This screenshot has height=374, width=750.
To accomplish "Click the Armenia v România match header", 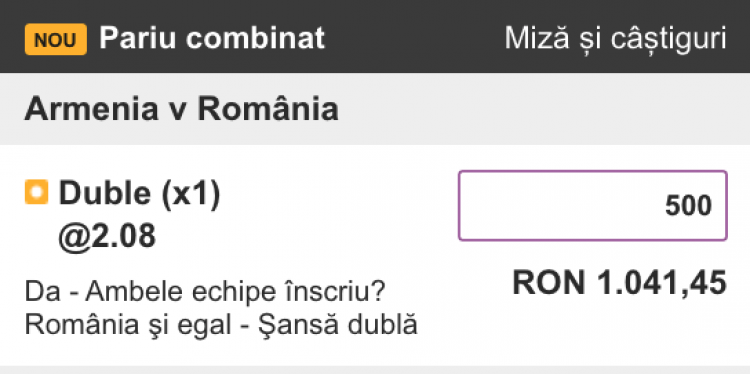I will click(x=375, y=109).
